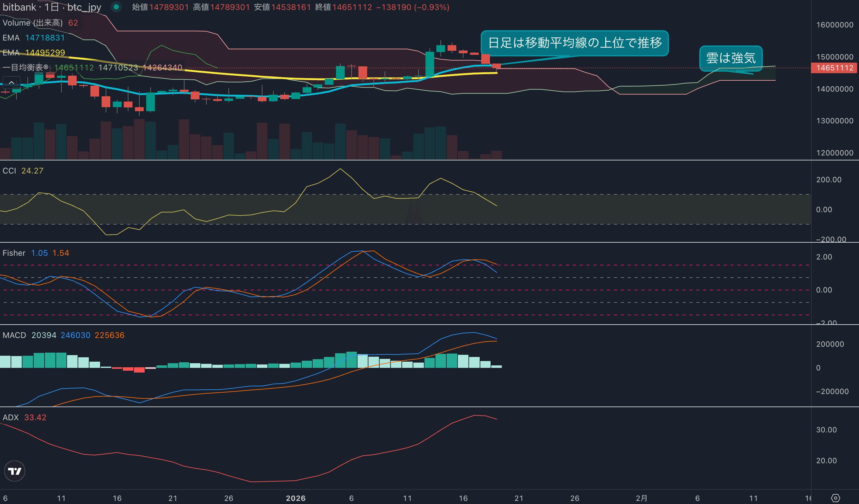This screenshot has width=859, height=504.
Task: Click the CCI indicator label
Action: pos(9,171)
